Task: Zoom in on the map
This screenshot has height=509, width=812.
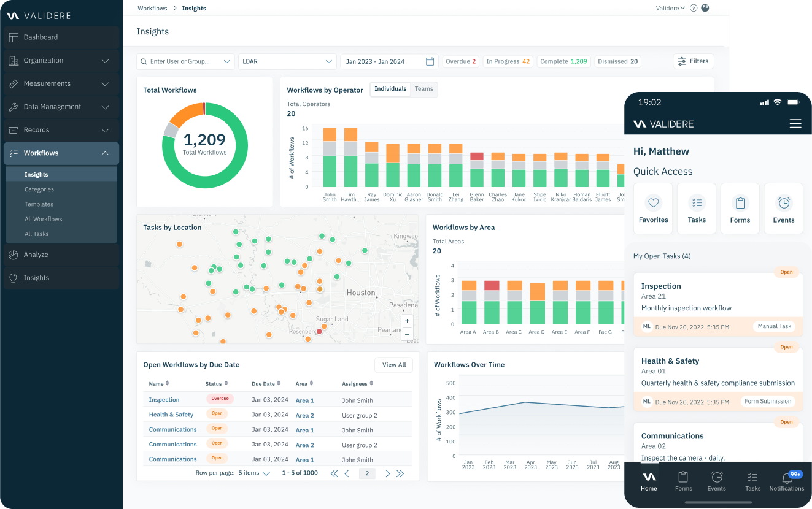Action: 407,321
